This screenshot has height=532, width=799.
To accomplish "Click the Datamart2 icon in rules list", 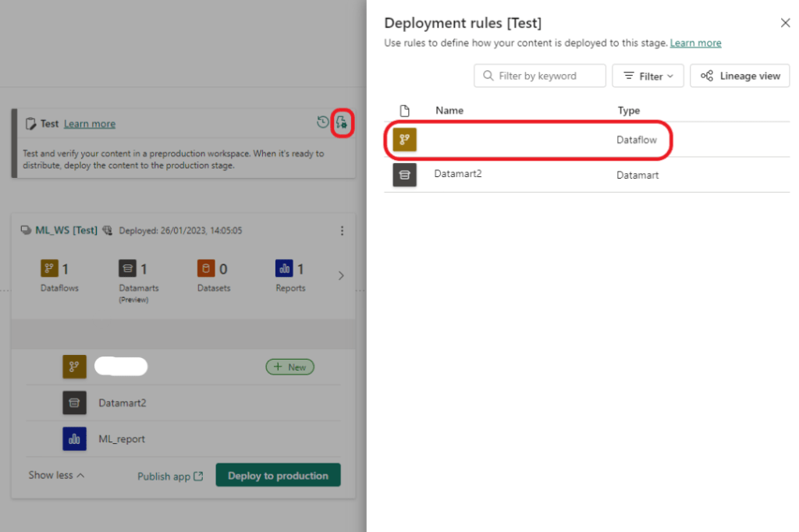I will click(404, 175).
